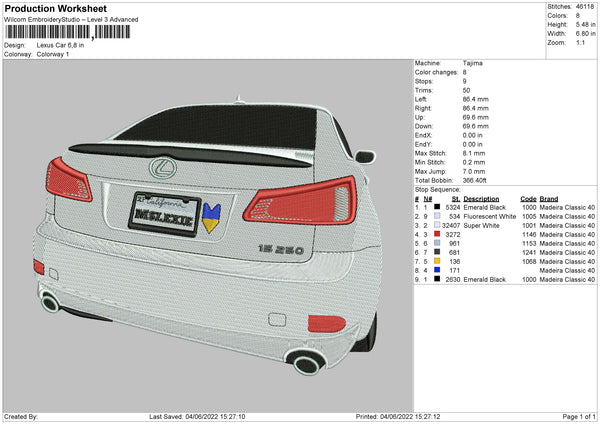Click the side mirror on the car
The image size is (600, 424).
coord(365,157)
